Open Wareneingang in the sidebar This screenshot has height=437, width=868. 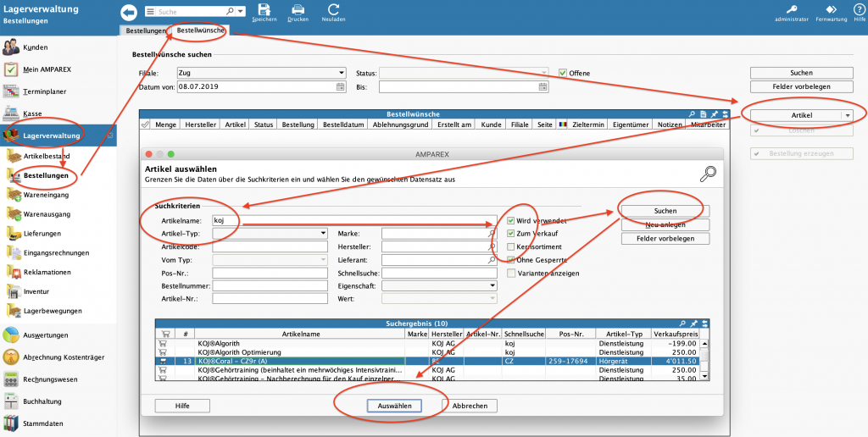coord(46,194)
